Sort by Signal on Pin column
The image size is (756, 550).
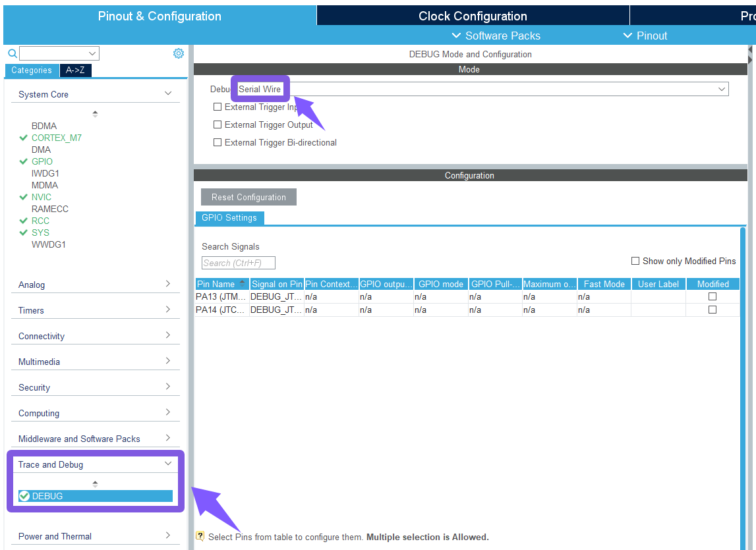pos(277,284)
